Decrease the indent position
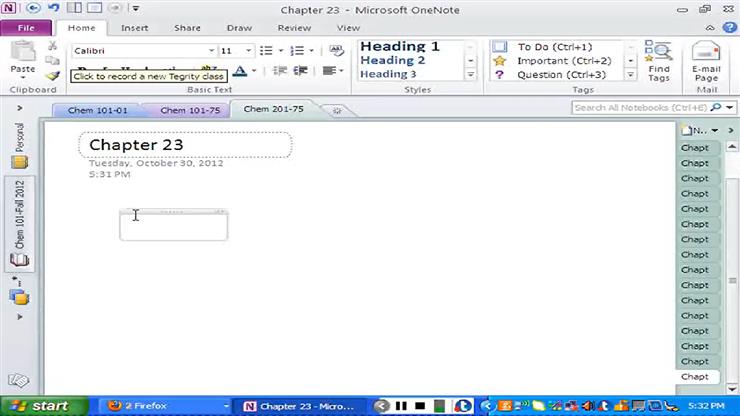Image resolution: width=740 pixels, height=416 pixels. coord(279,71)
